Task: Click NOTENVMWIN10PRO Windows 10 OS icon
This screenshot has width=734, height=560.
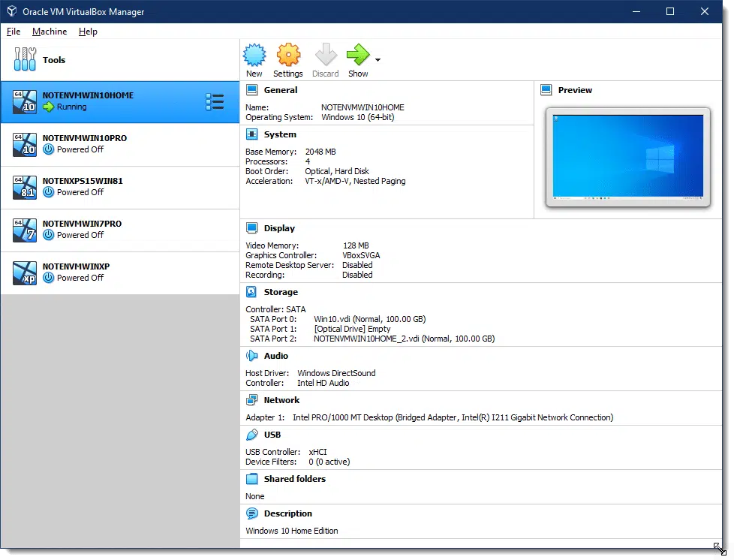Action: [x=24, y=144]
